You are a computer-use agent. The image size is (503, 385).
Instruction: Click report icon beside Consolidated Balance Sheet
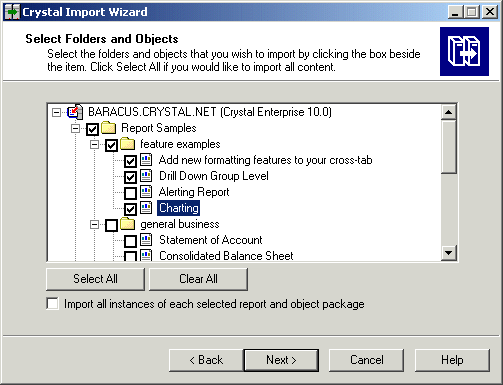click(146, 255)
